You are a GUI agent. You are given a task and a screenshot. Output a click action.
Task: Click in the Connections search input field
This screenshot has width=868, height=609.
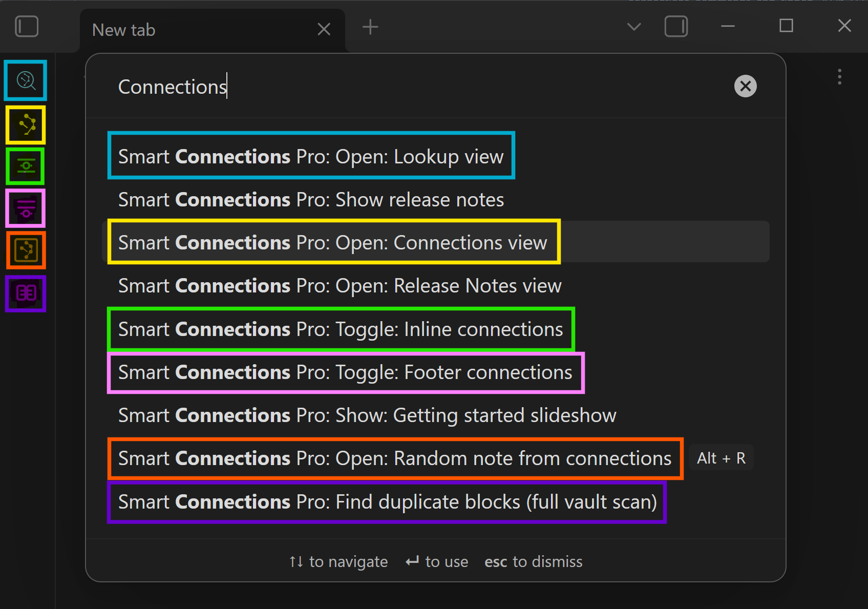click(x=410, y=87)
